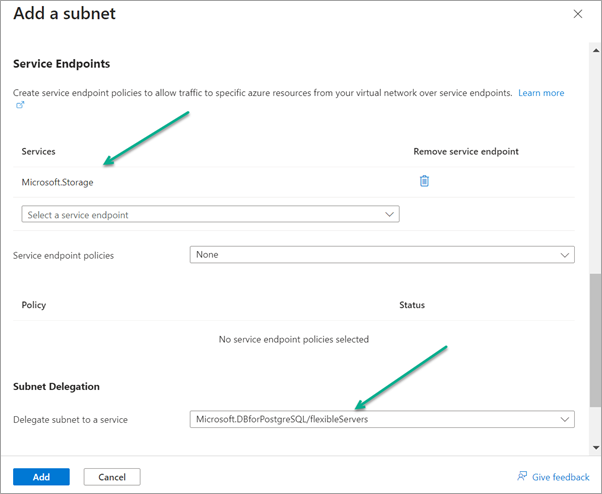Viewport: 602px width, 494px height.
Task: Click the vertical scrollbar thumb
Action: point(596,340)
